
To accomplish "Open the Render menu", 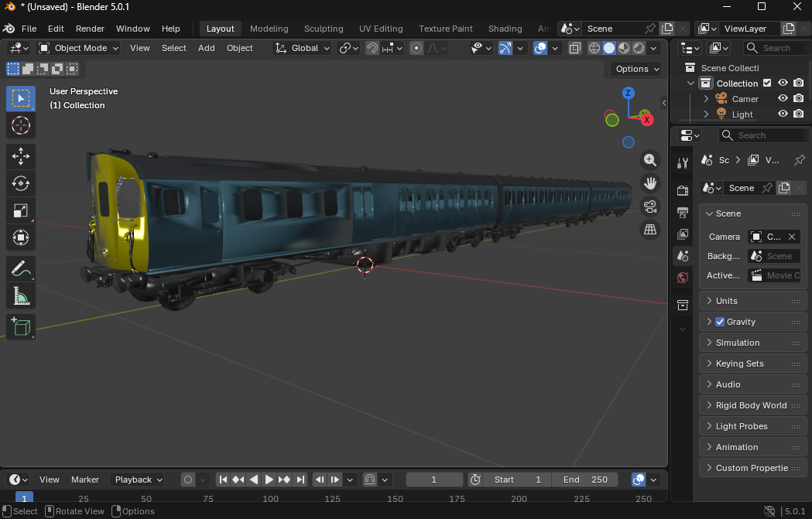I will pos(90,29).
